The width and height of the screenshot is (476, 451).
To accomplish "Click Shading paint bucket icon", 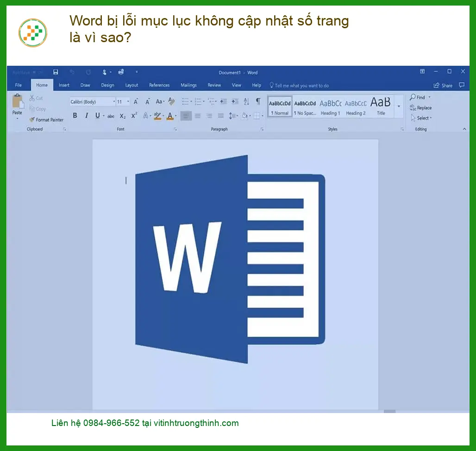I will (244, 116).
